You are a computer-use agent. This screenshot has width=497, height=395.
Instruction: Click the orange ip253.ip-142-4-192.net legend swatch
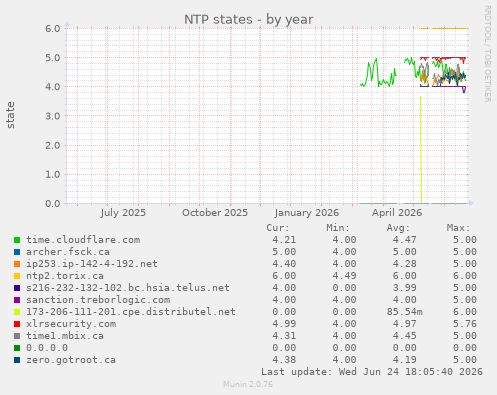pyautogui.click(x=17, y=264)
